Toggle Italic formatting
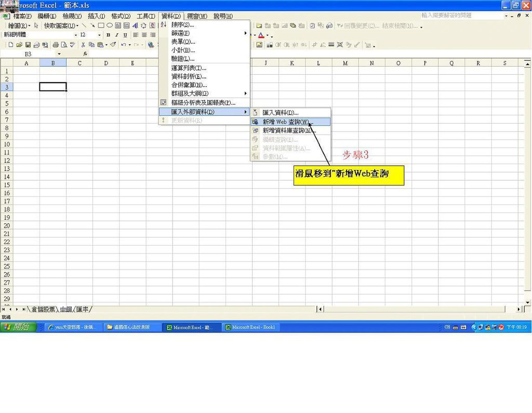The width and height of the screenshot is (532, 413). tap(117, 35)
